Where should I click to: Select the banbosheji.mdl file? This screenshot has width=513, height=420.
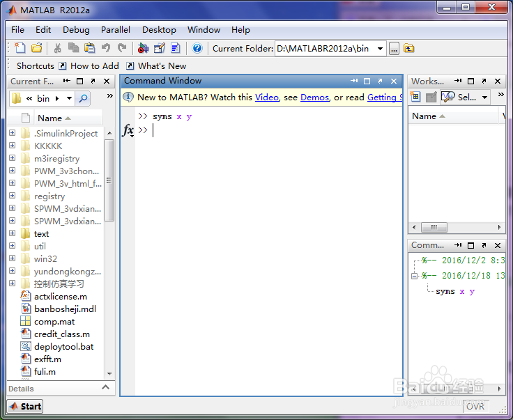pos(65,309)
